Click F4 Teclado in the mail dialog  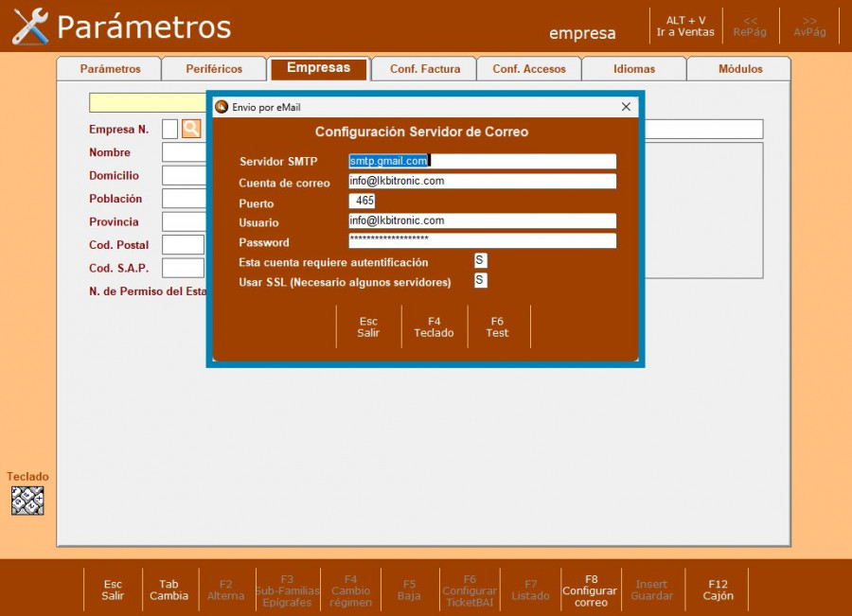pos(434,327)
